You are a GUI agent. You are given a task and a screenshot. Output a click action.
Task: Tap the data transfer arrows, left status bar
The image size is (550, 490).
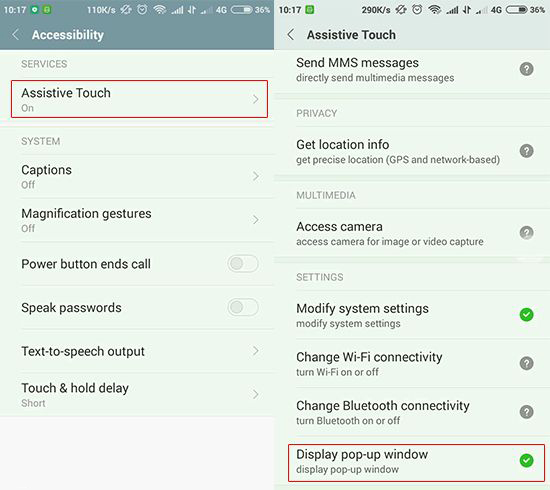(x=192, y=10)
